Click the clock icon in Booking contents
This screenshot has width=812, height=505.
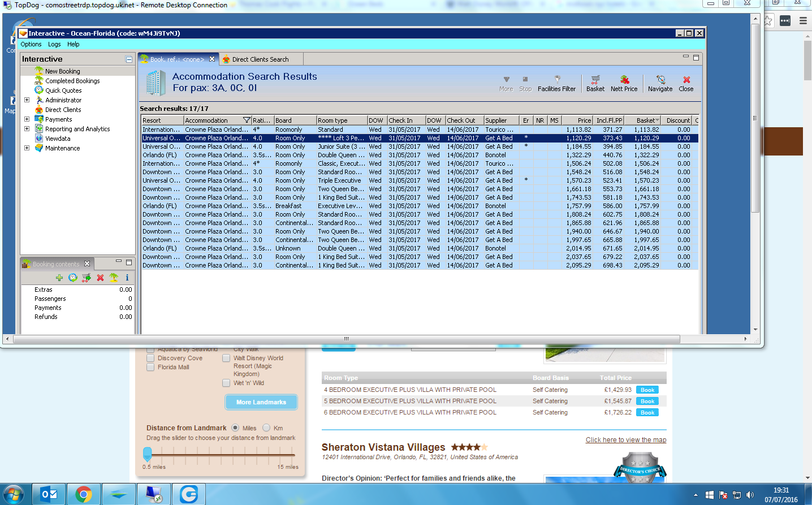tap(73, 278)
